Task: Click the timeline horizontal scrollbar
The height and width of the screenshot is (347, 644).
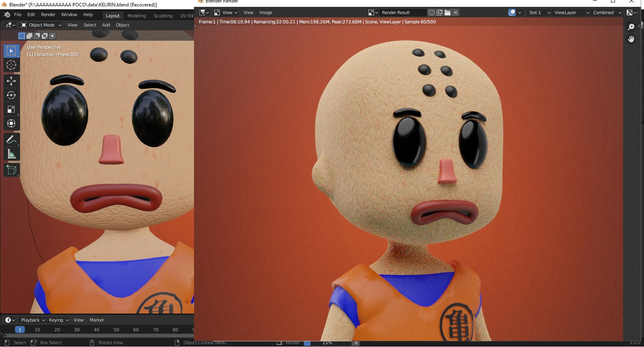Action: 99,335
